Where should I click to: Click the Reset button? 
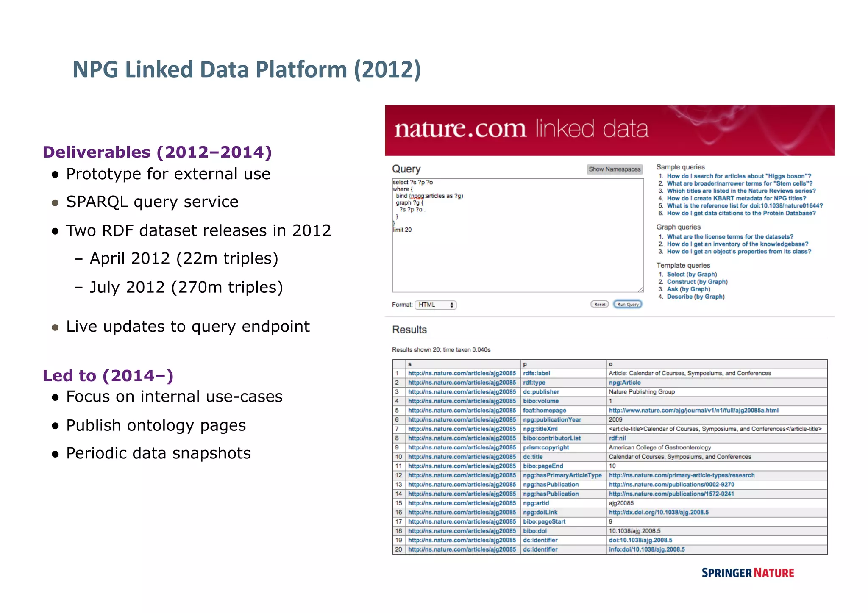pos(600,304)
